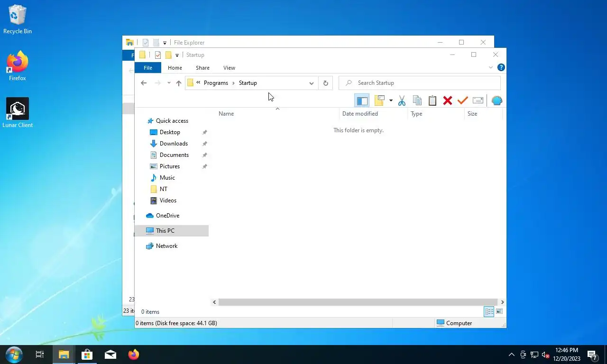Open Pictures in the navigation pane

coord(170,166)
